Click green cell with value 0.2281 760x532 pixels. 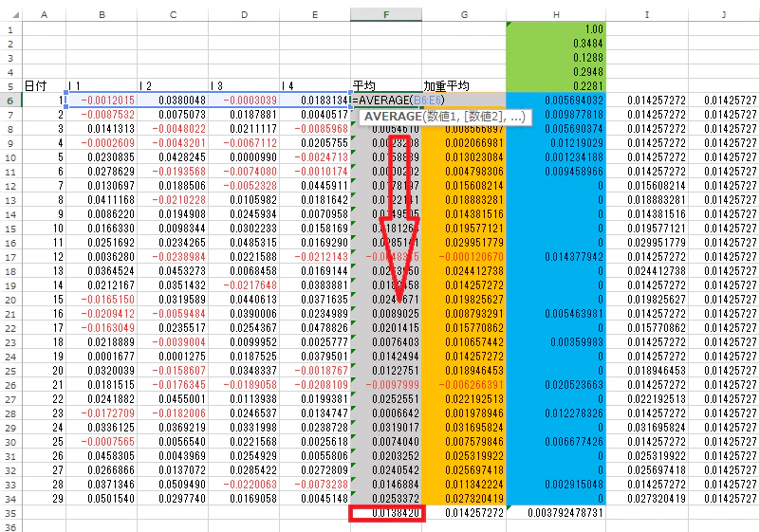pyautogui.click(x=556, y=86)
